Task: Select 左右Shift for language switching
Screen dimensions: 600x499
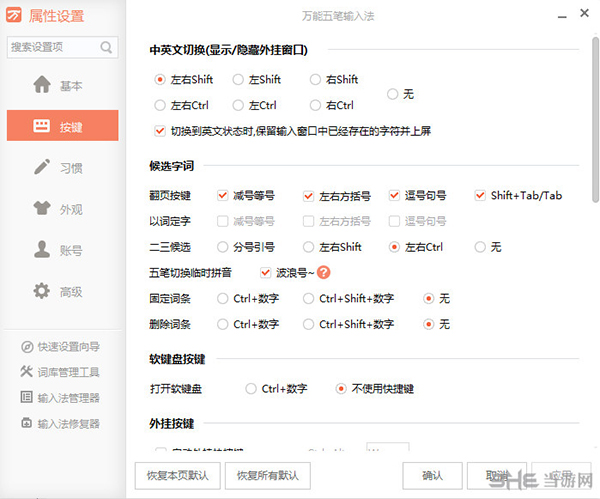Action: point(160,80)
